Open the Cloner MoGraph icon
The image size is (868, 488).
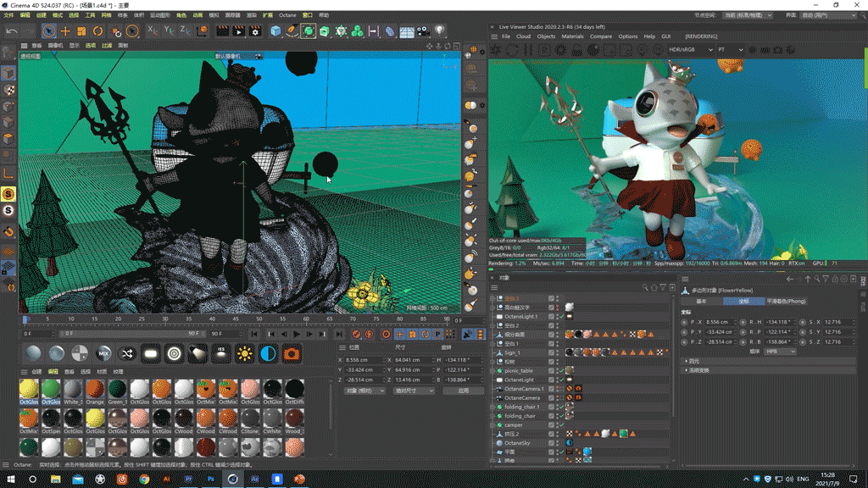(358, 31)
